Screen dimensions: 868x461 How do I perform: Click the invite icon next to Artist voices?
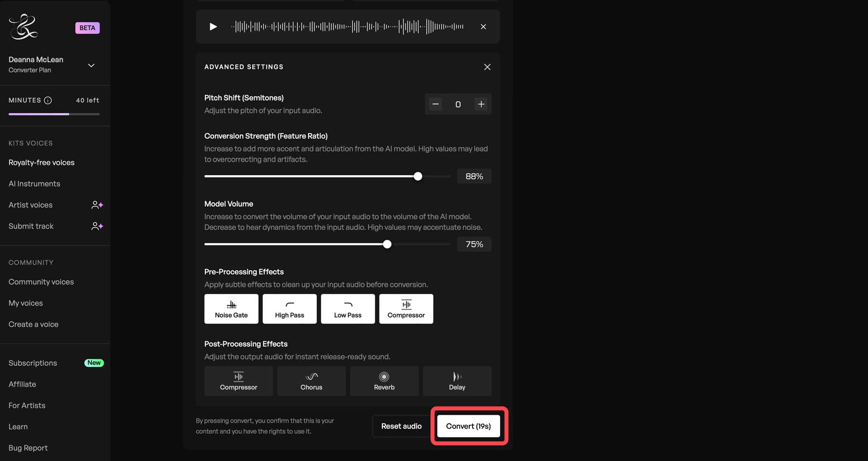coord(97,205)
